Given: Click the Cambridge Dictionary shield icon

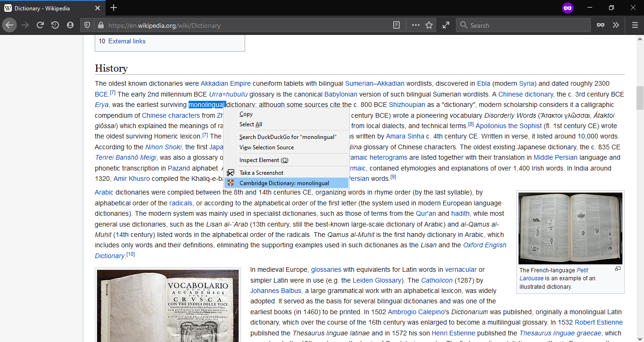Looking at the screenshot, I should (231, 183).
